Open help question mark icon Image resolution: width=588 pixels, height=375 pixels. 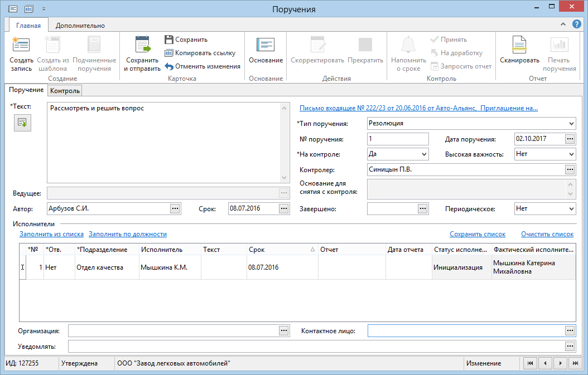click(x=577, y=24)
